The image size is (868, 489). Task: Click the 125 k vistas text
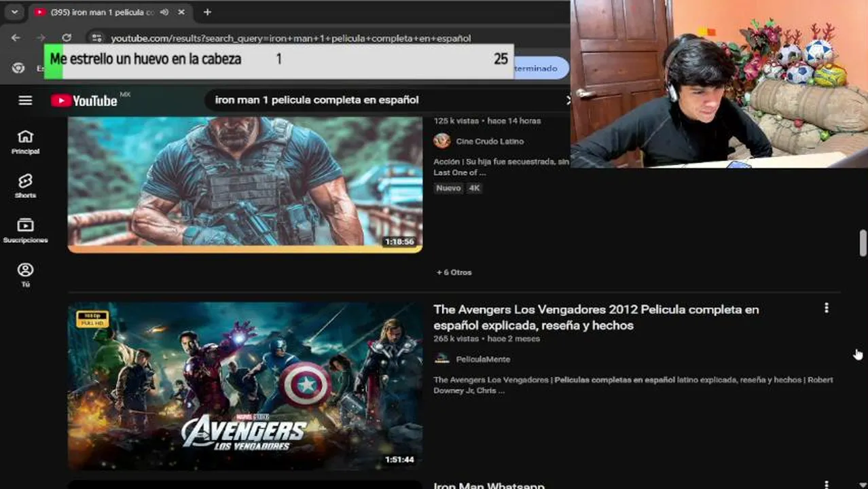(x=456, y=121)
